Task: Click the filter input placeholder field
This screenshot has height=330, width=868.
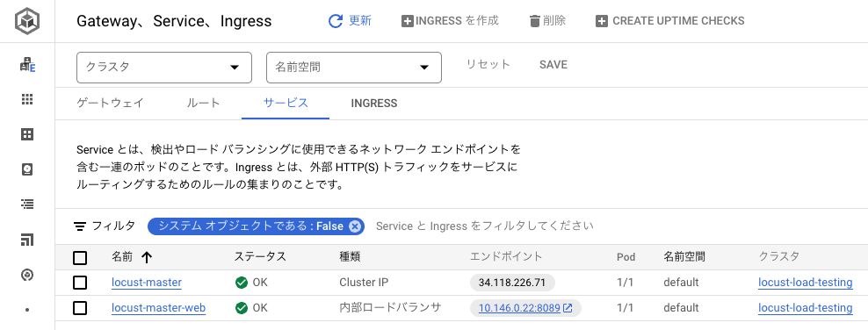Action: pyautogui.click(x=485, y=226)
